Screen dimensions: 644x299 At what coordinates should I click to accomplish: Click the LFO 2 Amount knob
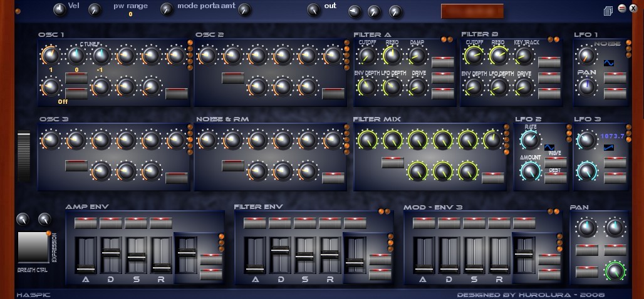click(x=530, y=171)
